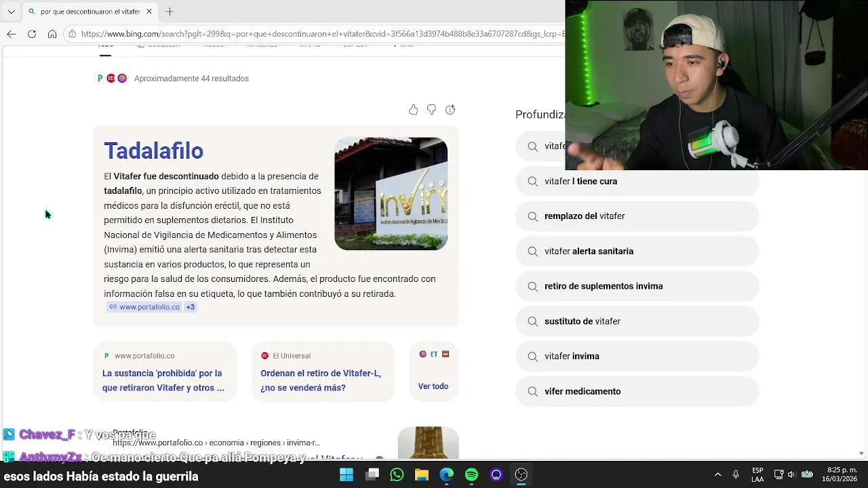Click the battery status tray icon

(807, 474)
